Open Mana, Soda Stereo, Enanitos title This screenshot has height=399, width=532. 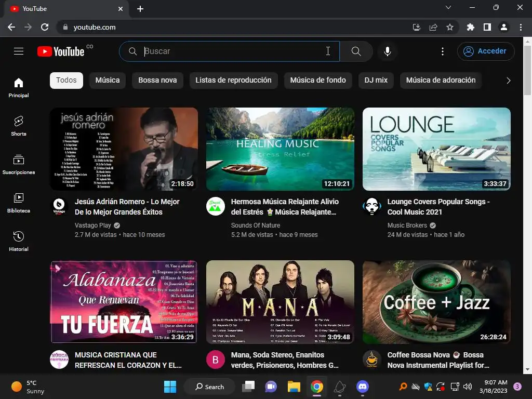coord(285,360)
